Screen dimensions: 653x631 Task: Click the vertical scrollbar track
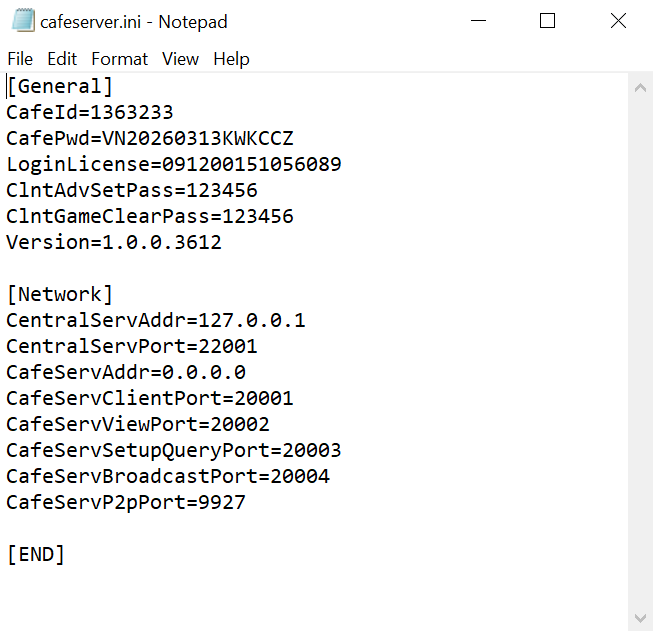[640, 350]
